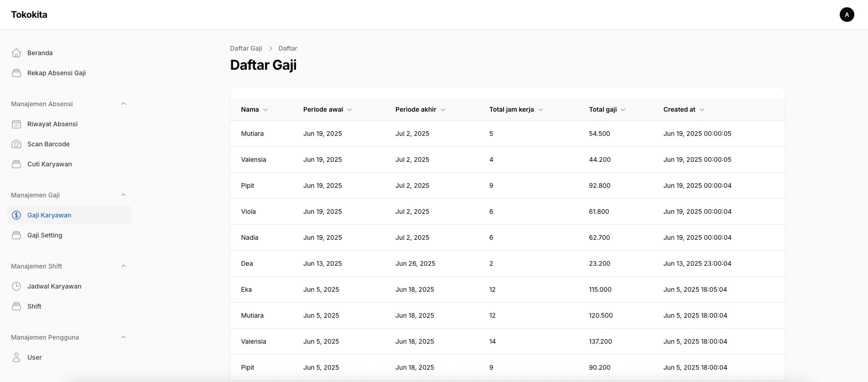Click the Beranda home icon
Screen dimensions: 868x382
(x=16, y=53)
